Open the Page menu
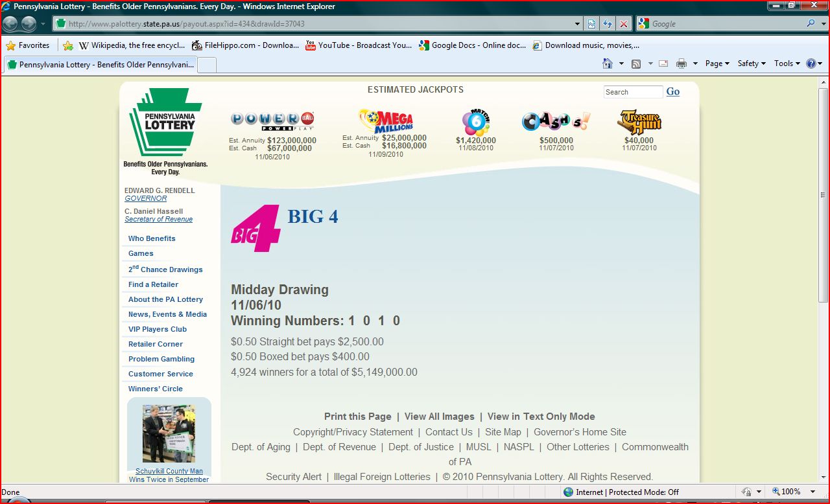 coord(717,63)
